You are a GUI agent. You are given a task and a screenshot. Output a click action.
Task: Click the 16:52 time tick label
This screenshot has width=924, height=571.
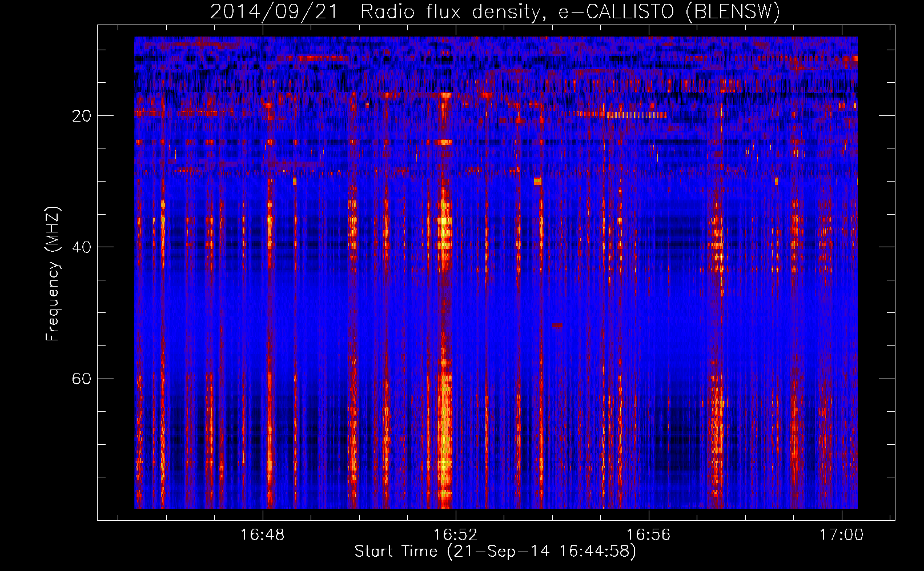(x=455, y=535)
